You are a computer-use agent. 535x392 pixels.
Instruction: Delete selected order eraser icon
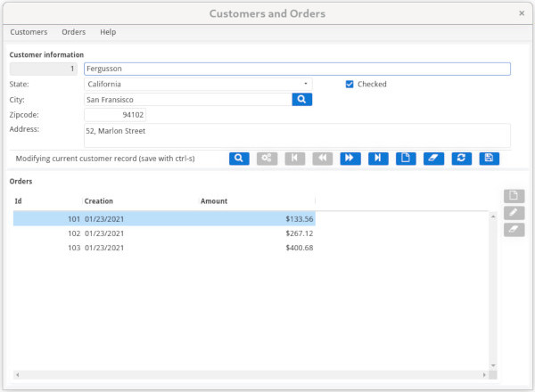click(514, 229)
